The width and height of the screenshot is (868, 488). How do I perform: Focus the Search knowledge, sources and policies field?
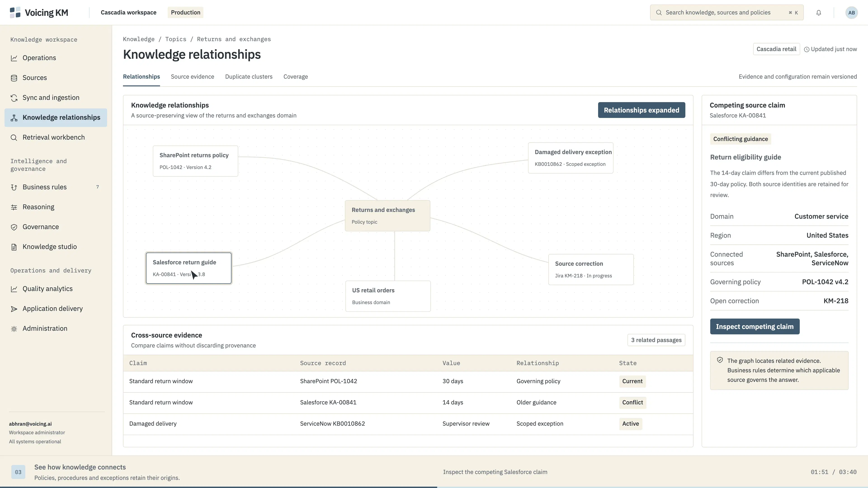tap(726, 12)
